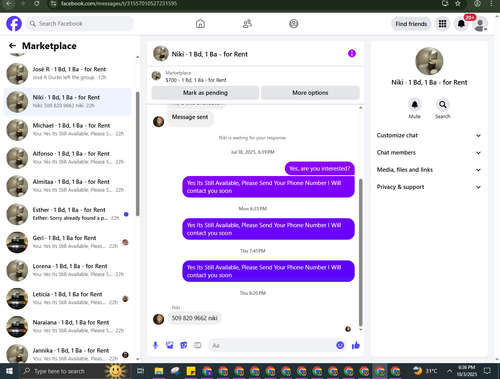
Task: Choose a sticker icon in the composer
Action: point(183,345)
